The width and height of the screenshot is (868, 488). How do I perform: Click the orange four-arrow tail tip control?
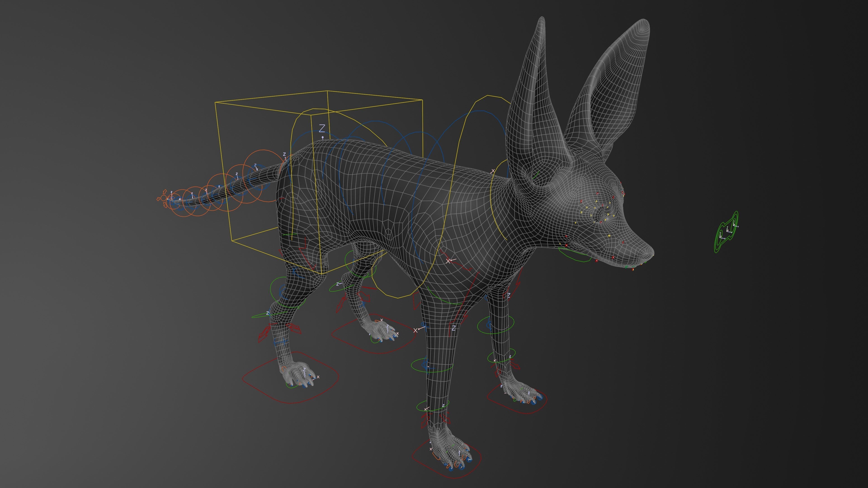tap(163, 199)
